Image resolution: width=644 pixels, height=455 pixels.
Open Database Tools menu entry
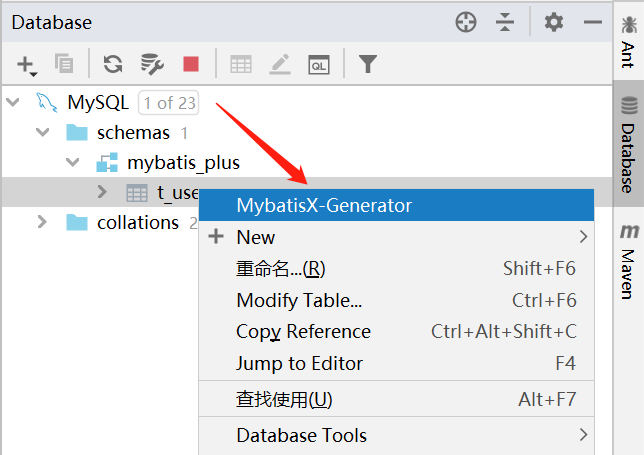click(396, 435)
